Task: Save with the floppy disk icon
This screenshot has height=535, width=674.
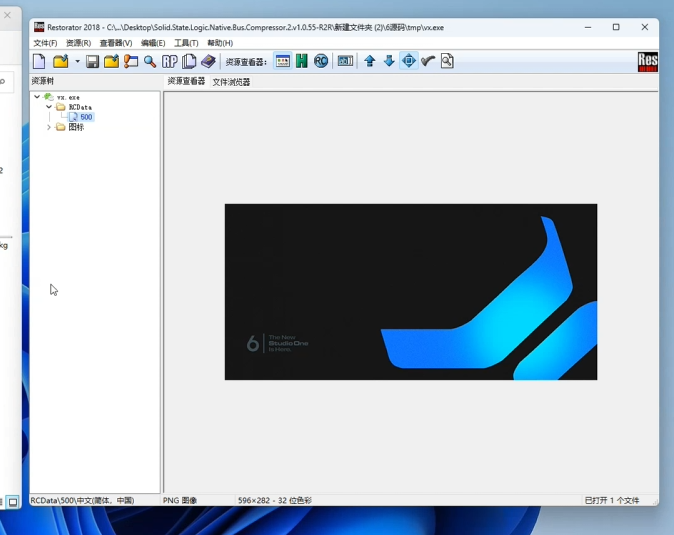Action: 92,61
